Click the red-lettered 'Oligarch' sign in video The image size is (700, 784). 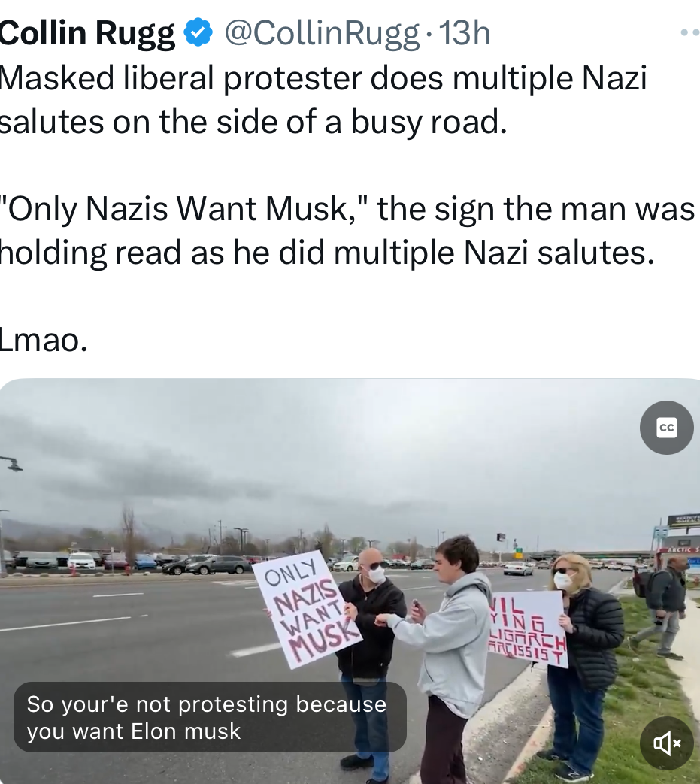[529, 629]
